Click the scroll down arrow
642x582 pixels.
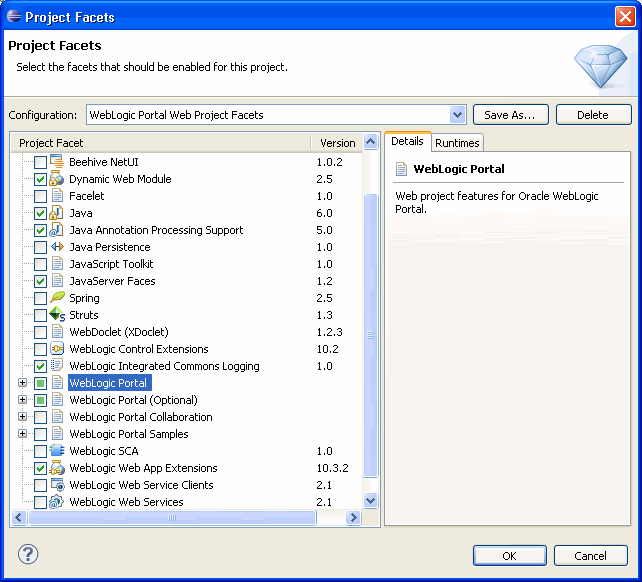371,500
